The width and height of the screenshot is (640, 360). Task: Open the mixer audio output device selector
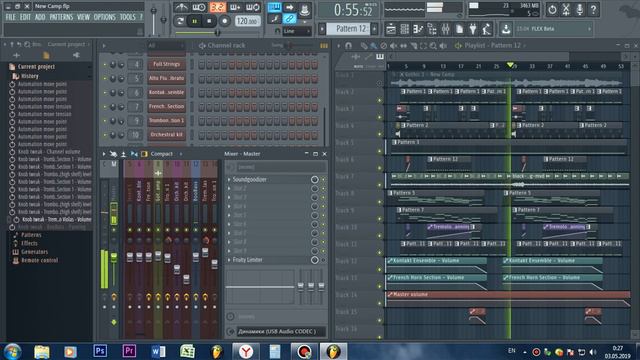[x=281, y=331]
